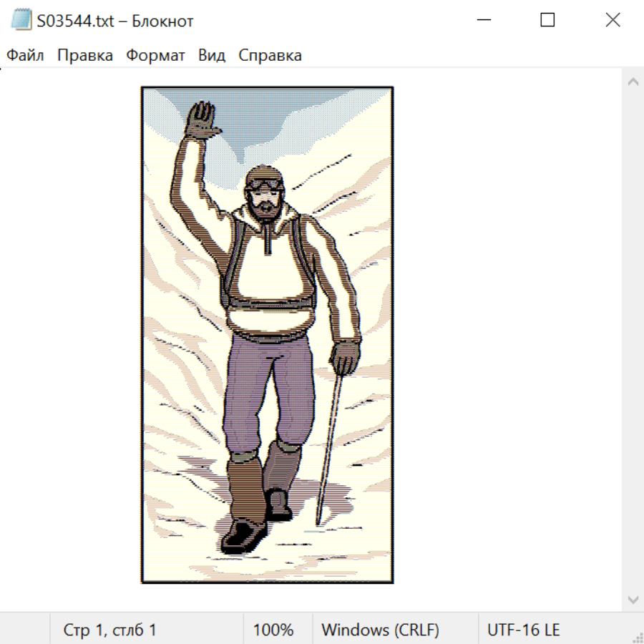Open the Справка menu
Image resolution: width=644 pixels, height=644 pixels.
coord(270,56)
